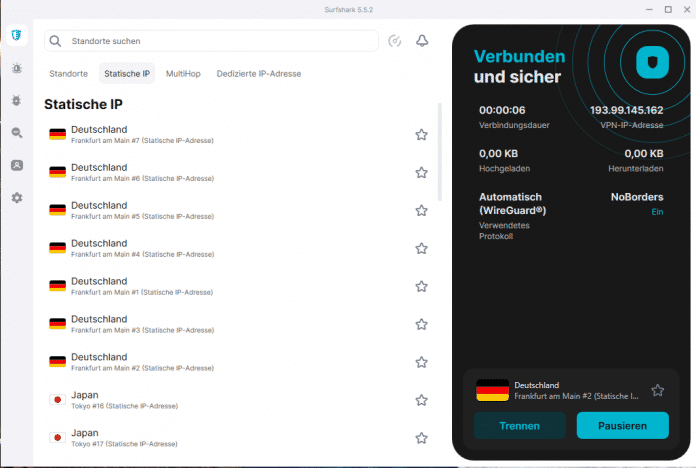Click the Japan flag of Tokyo #16 row
The height and width of the screenshot is (468, 696).
(57, 400)
